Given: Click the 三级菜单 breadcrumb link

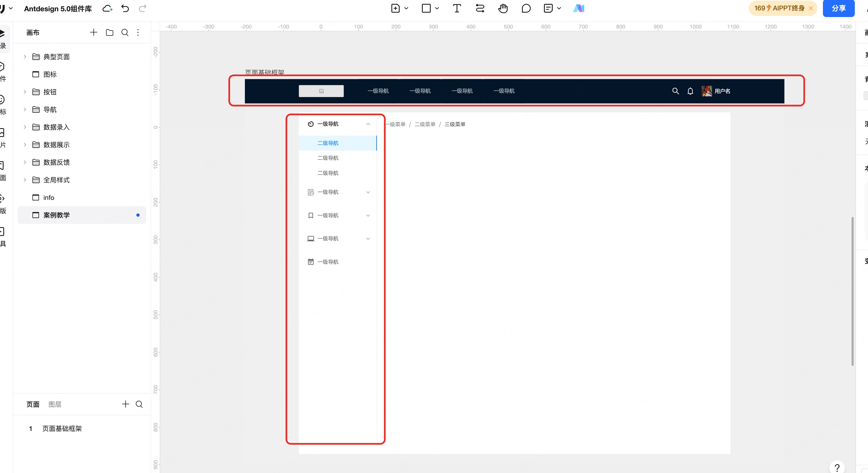Looking at the screenshot, I should pos(455,124).
